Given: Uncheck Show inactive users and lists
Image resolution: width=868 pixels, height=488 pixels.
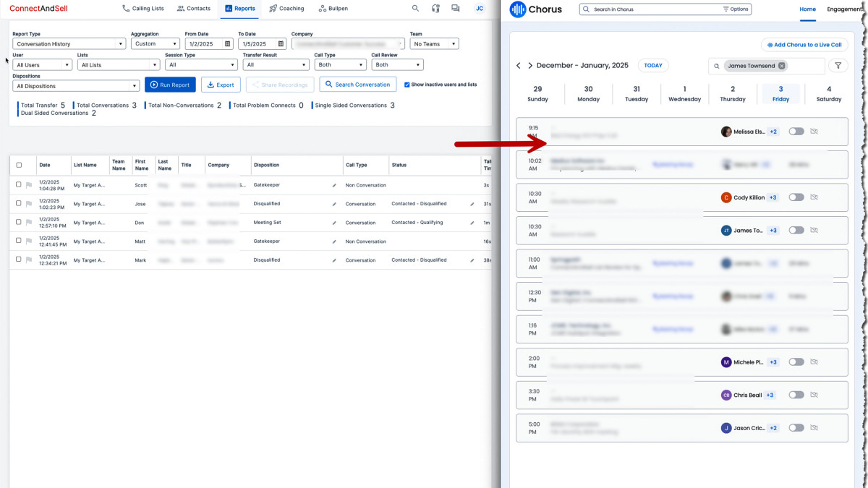Looking at the screenshot, I should tap(407, 85).
